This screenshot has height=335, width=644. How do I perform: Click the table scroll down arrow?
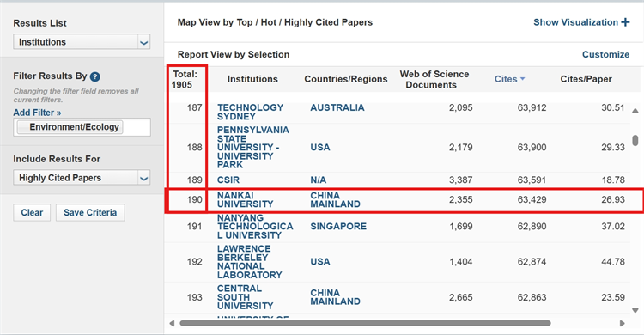click(x=635, y=310)
